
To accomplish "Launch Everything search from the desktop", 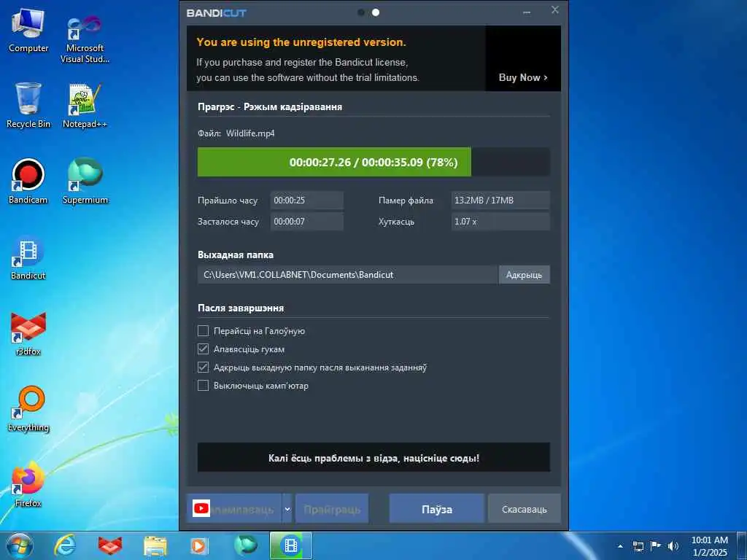I will pos(28,409).
